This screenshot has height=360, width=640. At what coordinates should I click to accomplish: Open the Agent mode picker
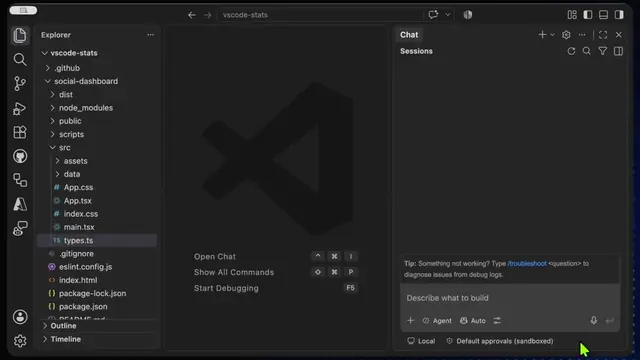pyautogui.click(x=437, y=321)
